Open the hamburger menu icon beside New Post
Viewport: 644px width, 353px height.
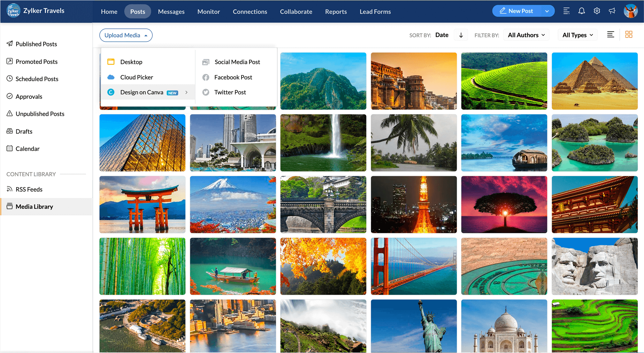pos(566,11)
